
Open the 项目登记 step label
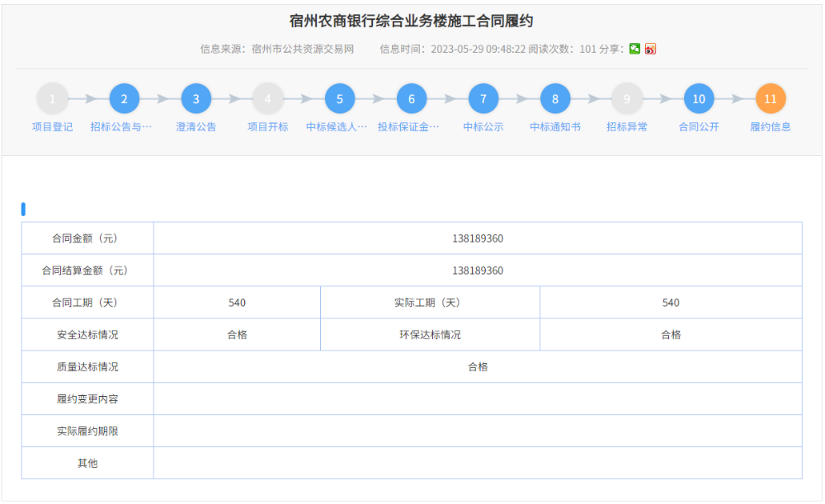(x=52, y=127)
